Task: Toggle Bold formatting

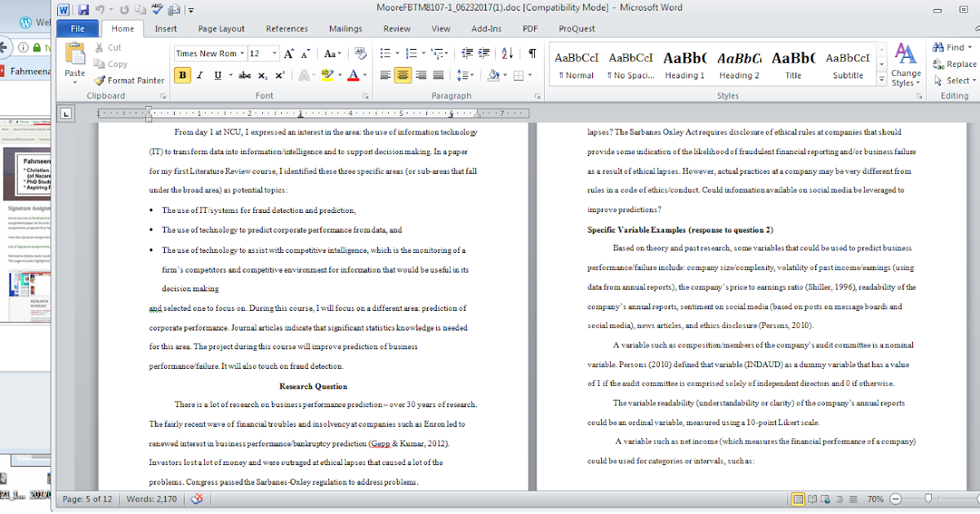Action: (182, 75)
